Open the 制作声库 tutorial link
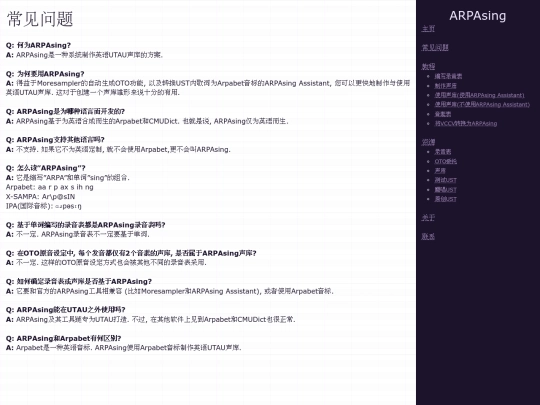The image size is (540, 405). pyautogui.click(x=445, y=86)
